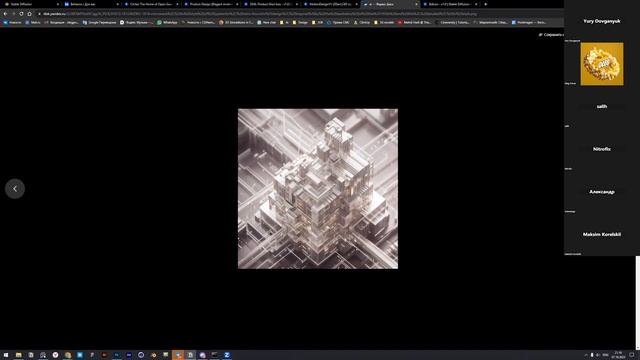Select participant Nitrofix in call panel

pyautogui.click(x=602, y=149)
